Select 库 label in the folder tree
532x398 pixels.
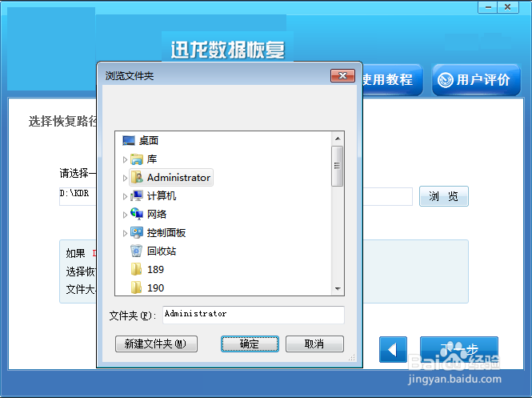[x=152, y=159]
